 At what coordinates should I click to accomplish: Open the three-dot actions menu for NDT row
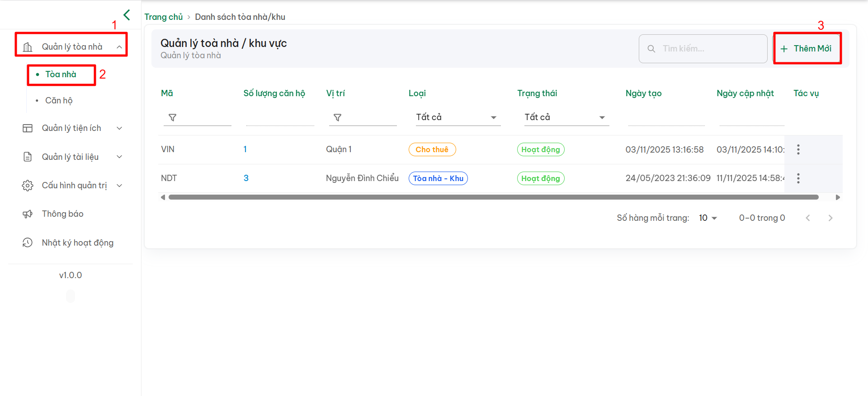click(798, 178)
